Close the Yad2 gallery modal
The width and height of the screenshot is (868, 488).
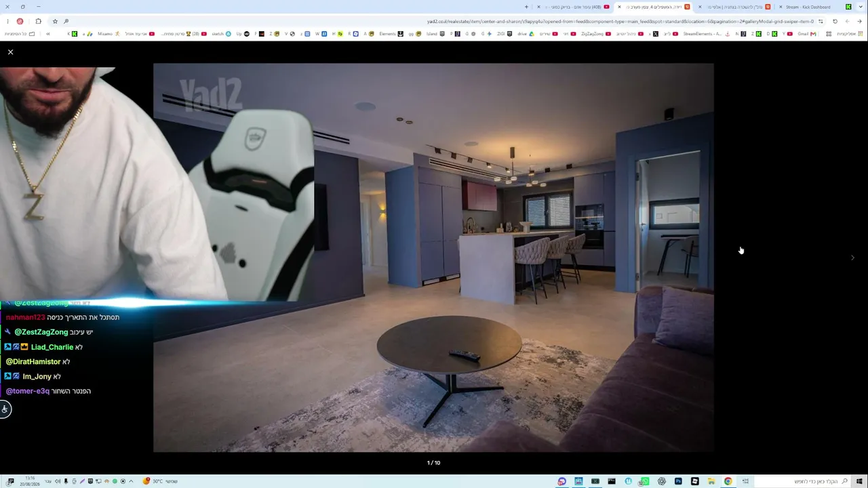(10, 52)
